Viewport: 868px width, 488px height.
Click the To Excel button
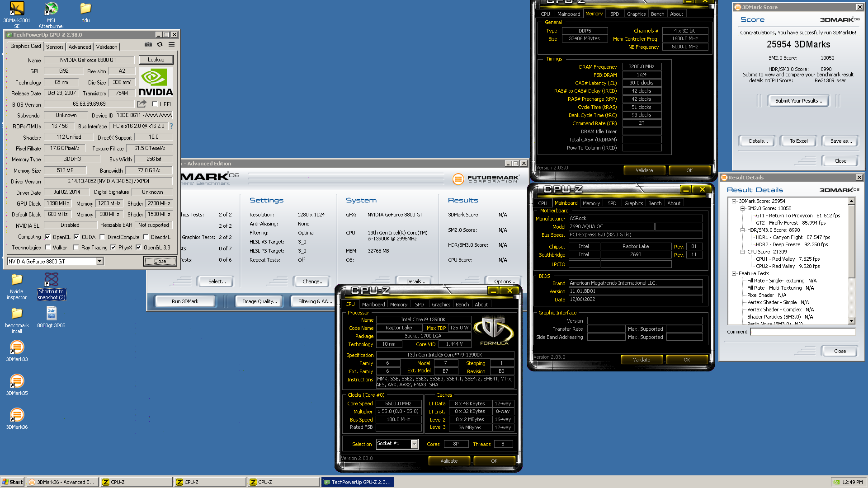coord(798,141)
